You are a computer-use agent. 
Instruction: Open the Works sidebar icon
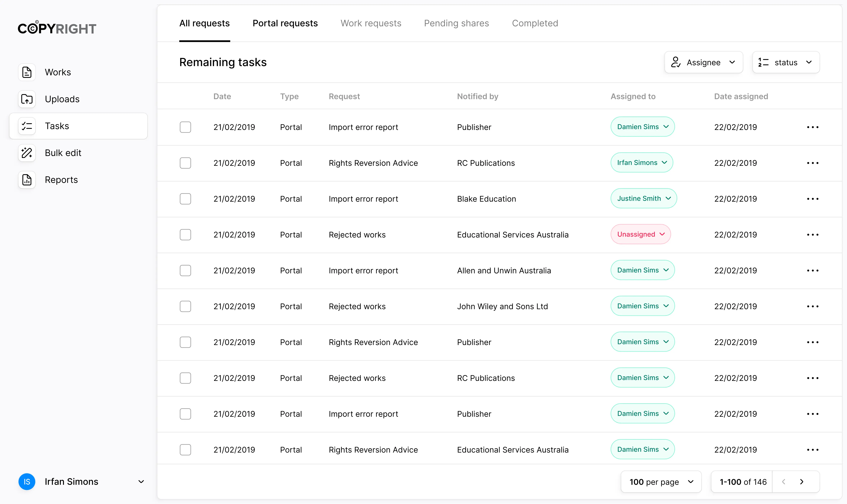point(27,72)
